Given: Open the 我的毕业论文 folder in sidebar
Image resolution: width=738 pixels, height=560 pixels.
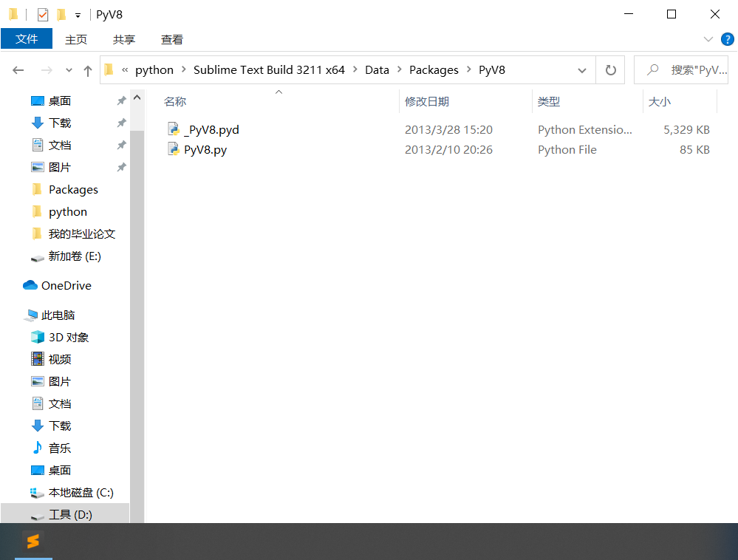Looking at the screenshot, I should click(x=81, y=234).
